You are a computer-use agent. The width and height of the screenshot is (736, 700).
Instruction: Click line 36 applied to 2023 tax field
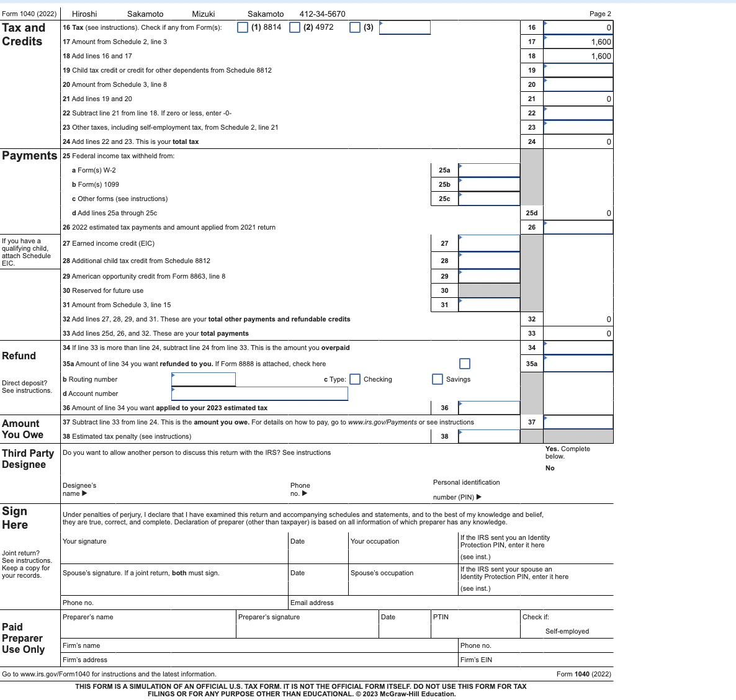pos(489,408)
